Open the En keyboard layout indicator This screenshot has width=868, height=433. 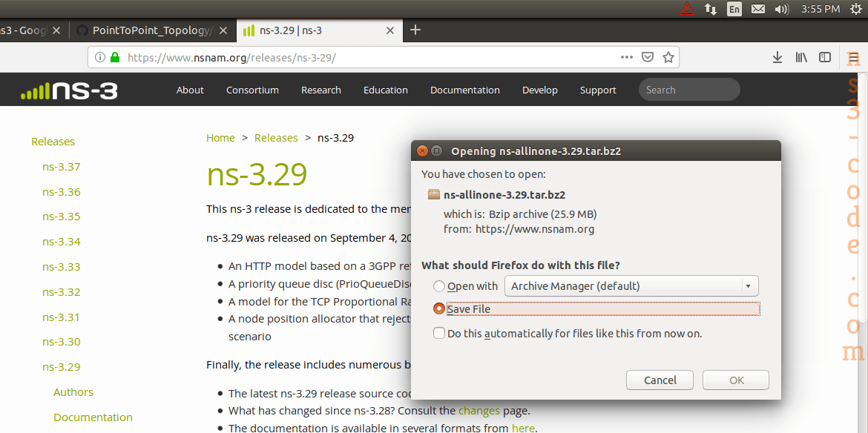(x=734, y=9)
